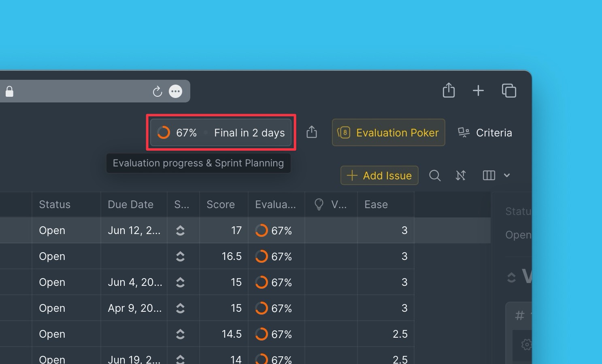Viewport: 602px width, 364px height.
Task: Open the column layout view icon
Action: pyautogui.click(x=488, y=175)
